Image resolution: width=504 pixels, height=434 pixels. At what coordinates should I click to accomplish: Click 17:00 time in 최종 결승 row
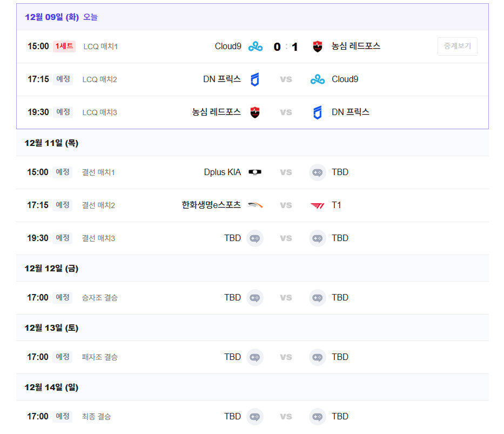[38, 417]
